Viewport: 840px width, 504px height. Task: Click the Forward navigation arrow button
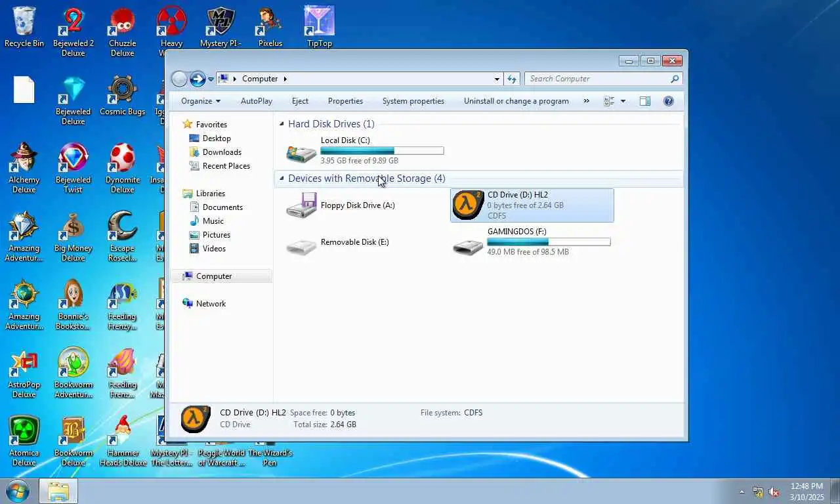[x=198, y=79]
